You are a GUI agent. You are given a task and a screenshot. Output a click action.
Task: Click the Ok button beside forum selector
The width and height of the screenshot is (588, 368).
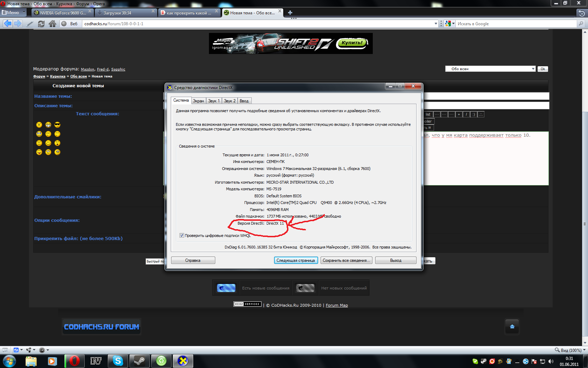coord(543,69)
